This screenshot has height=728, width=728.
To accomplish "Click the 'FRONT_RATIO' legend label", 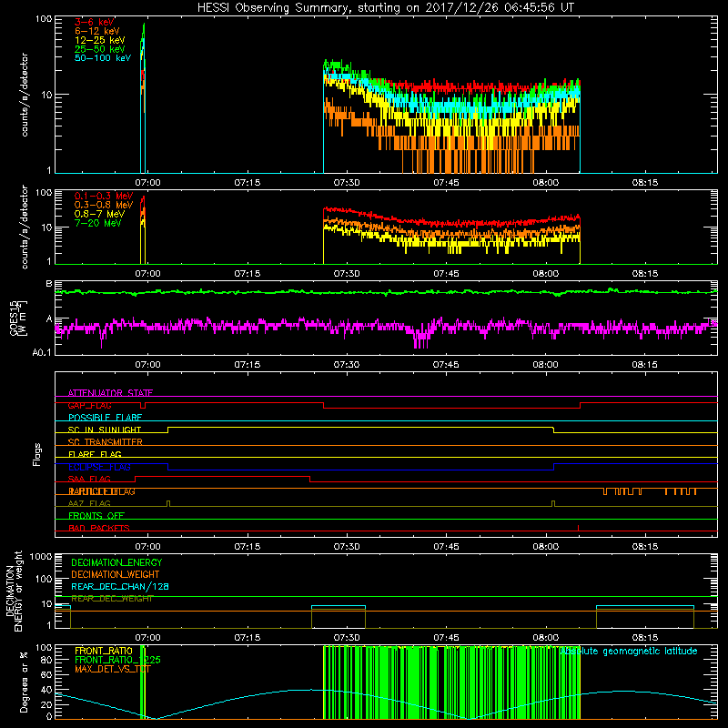I will pyautogui.click(x=104, y=651).
